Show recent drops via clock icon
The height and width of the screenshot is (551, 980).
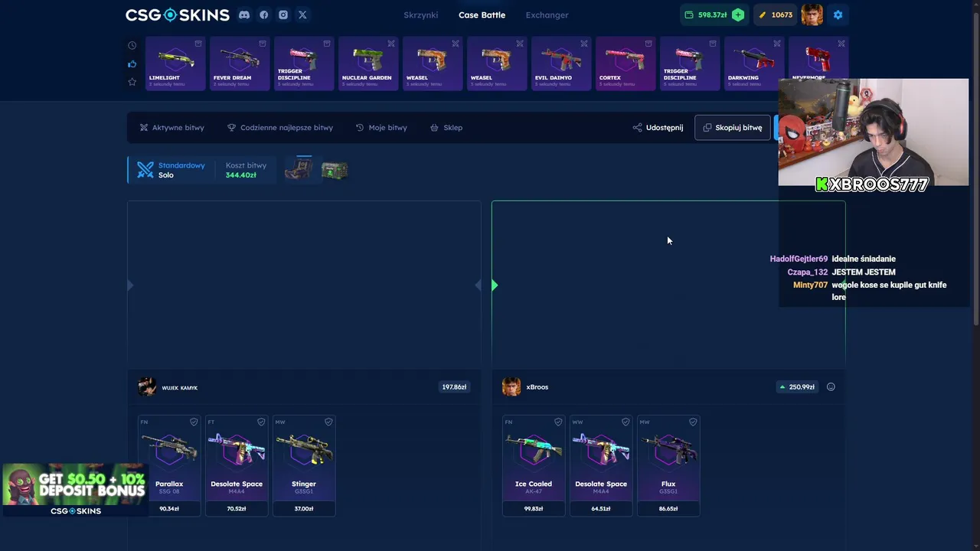click(x=132, y=45)
